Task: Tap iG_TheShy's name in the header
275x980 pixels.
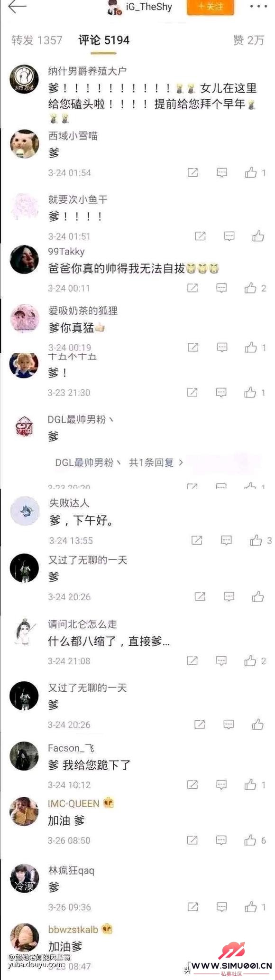Action: coord(149,7)
